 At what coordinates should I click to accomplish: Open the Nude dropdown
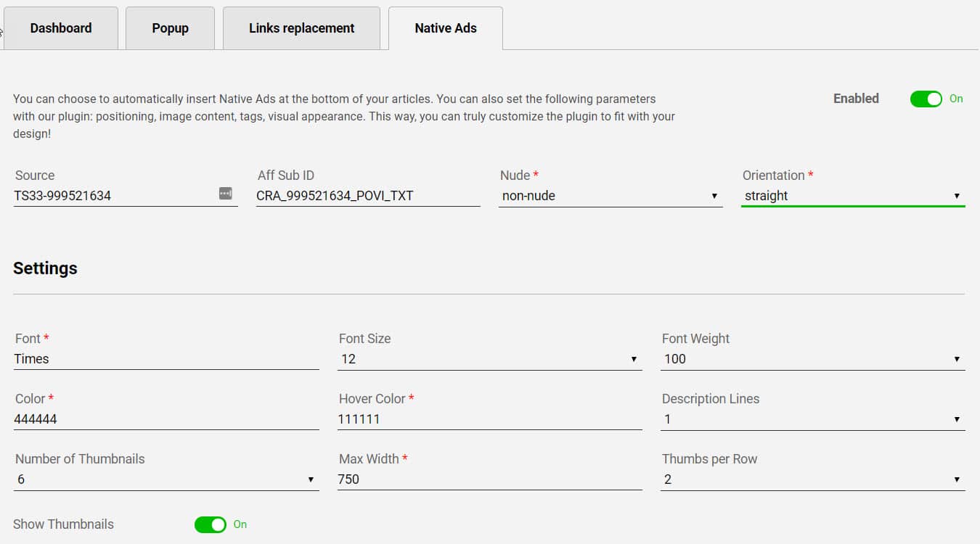click(610, 196)
